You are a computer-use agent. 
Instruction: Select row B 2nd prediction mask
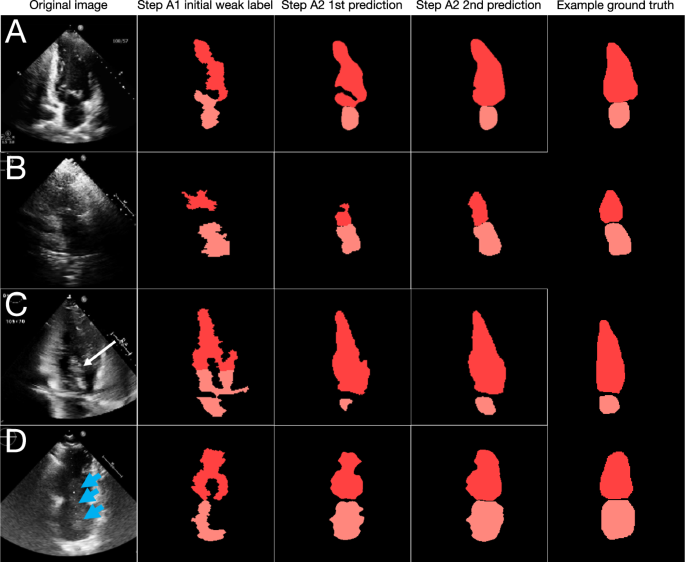[484, 224]
